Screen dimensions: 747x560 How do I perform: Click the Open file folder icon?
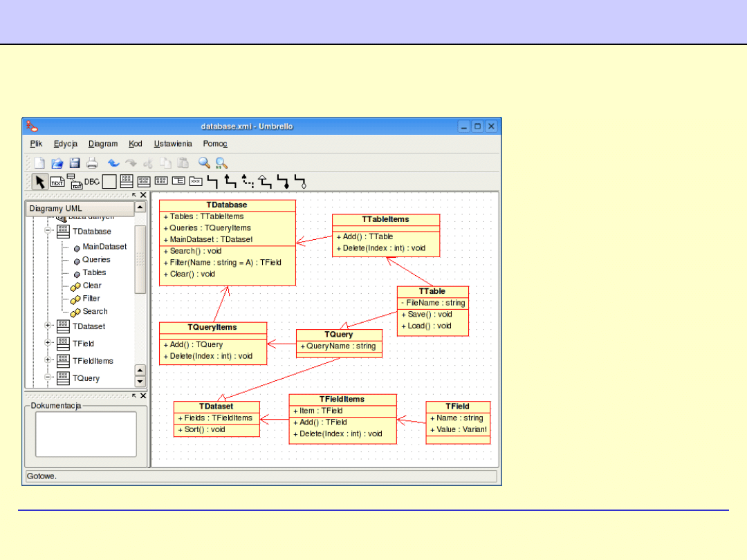point(57,163)
